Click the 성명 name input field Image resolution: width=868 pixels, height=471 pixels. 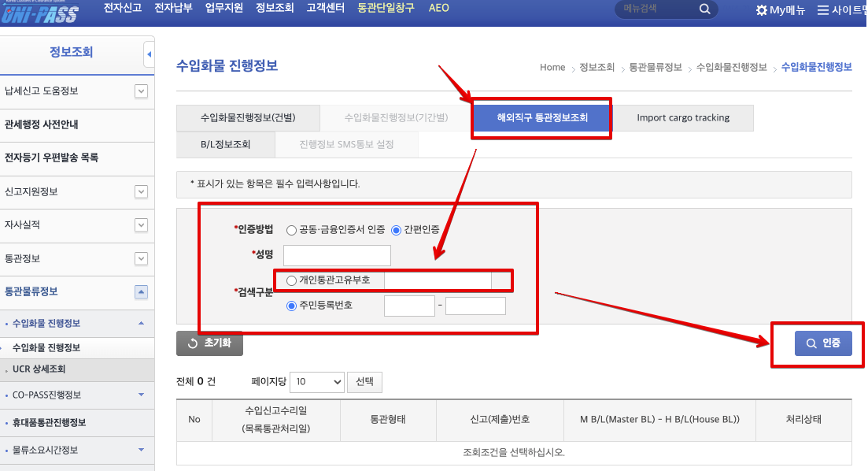click(x=337, y=255)
